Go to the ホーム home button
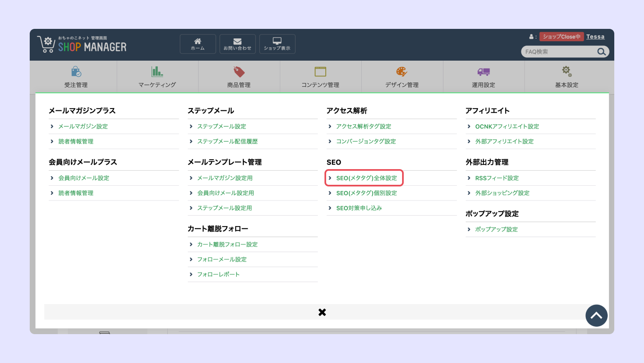 pyautogui.click(x=198, y=44)
